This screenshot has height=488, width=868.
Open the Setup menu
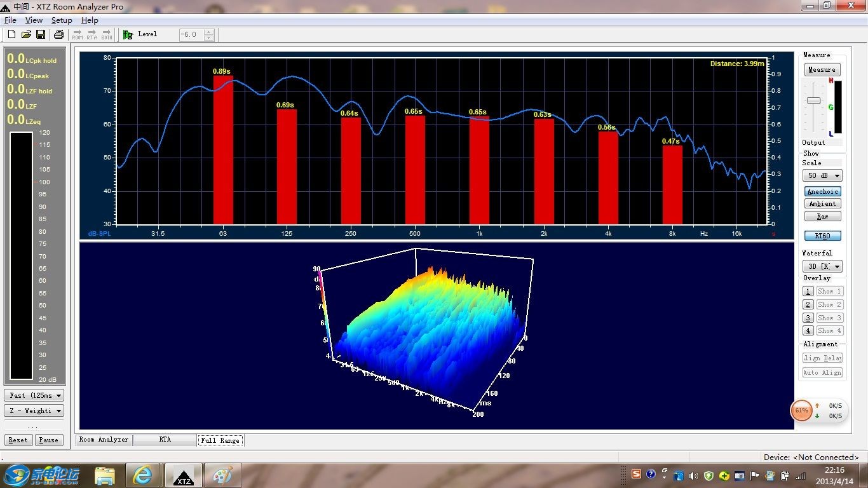62,20
